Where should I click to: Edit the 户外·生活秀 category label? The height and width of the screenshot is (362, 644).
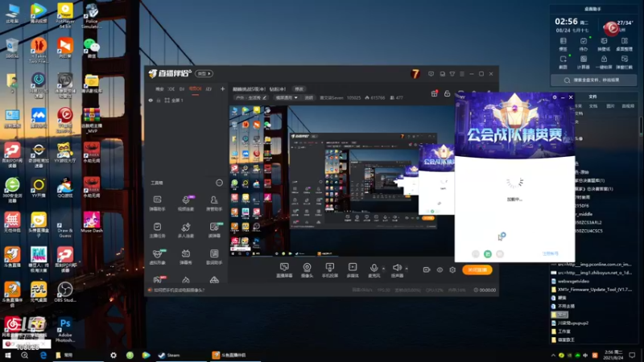click(250, 97)
